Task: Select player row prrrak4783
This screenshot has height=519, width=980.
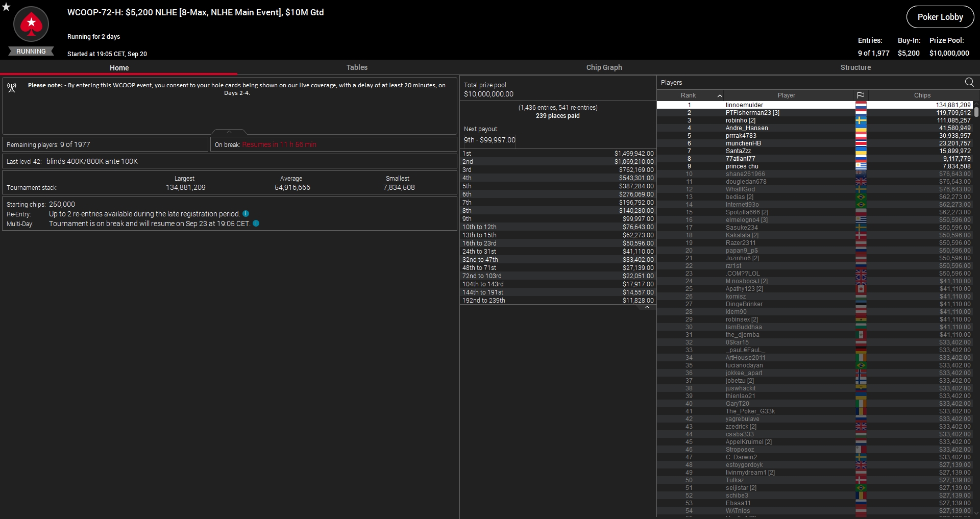Action: point(815,136)
